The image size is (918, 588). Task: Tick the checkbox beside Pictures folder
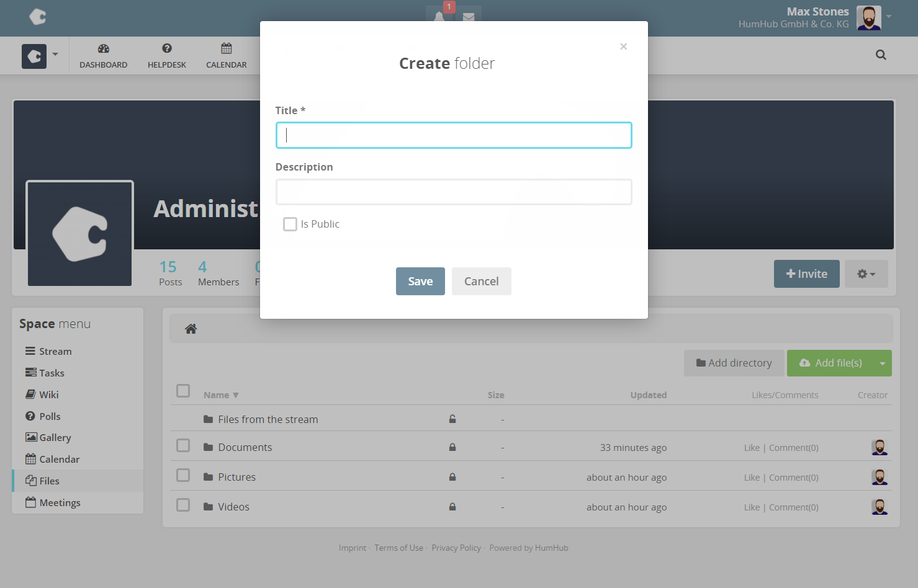pos(183,475)
